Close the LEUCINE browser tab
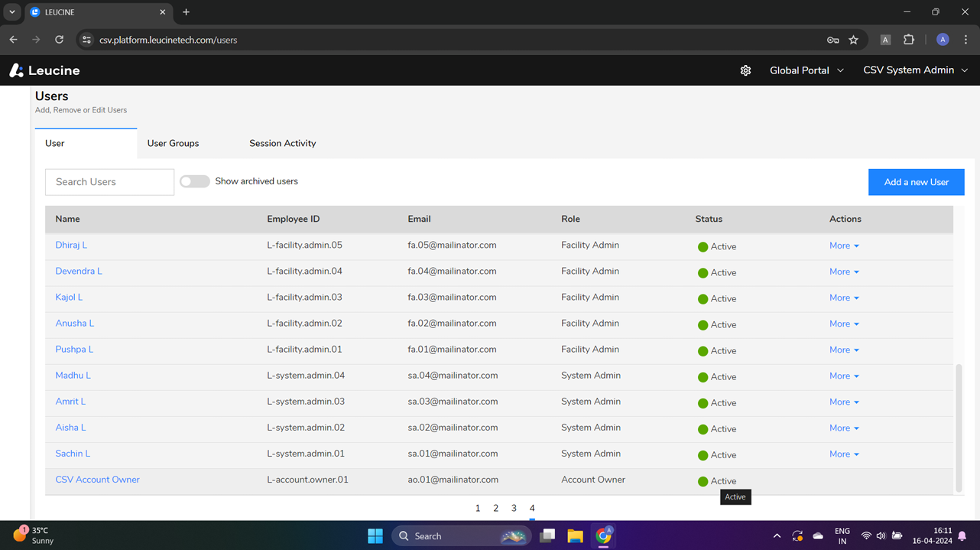 [x=162, y=12]
